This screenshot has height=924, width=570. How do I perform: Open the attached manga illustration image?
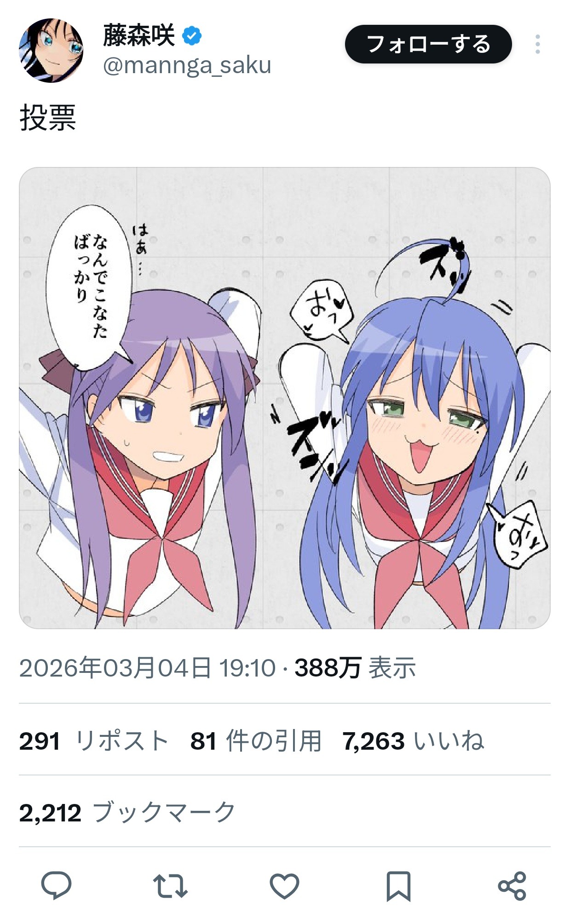coord(285,398)
